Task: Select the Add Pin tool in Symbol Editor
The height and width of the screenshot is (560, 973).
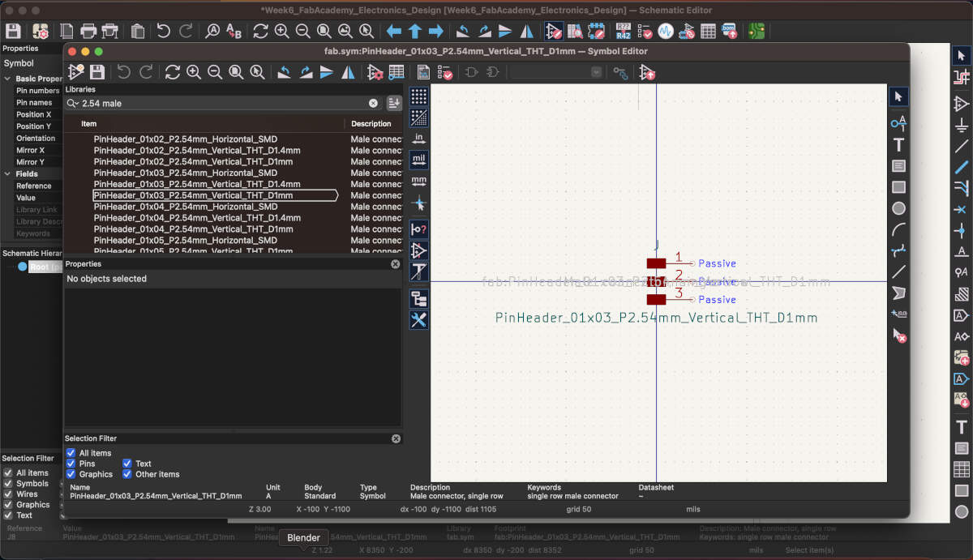Action: (x=898, y=123)
